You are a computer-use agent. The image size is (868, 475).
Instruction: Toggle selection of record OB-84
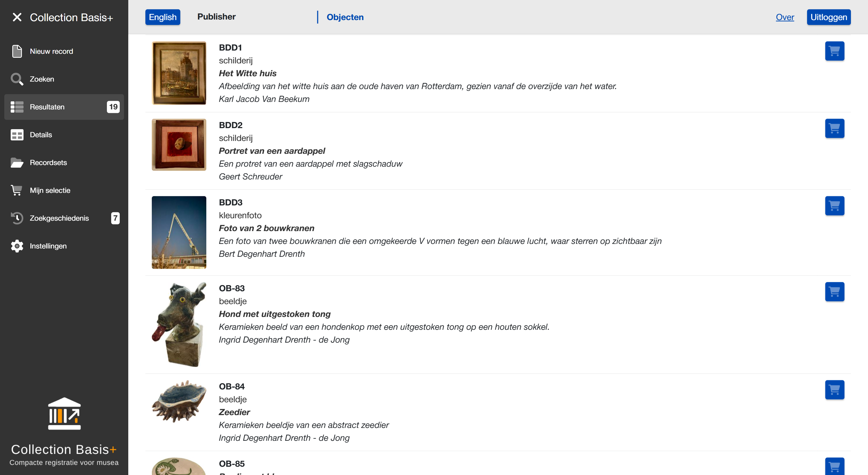point(835,390)
